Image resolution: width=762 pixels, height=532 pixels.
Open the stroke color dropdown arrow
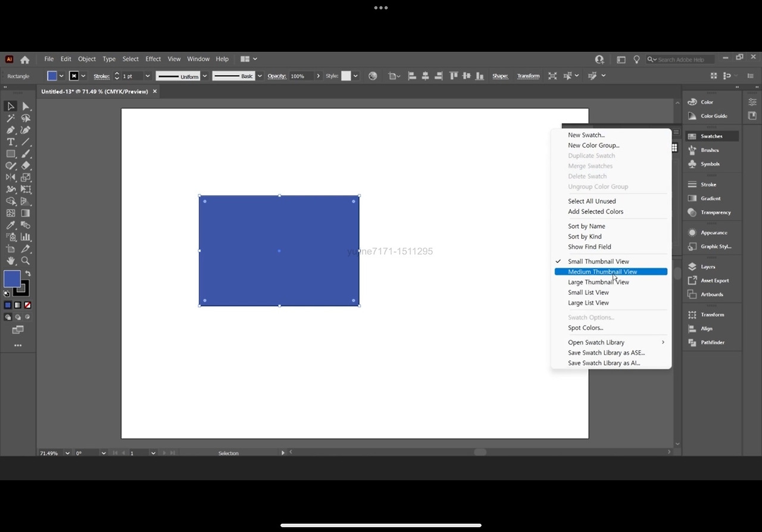point(83,76)
